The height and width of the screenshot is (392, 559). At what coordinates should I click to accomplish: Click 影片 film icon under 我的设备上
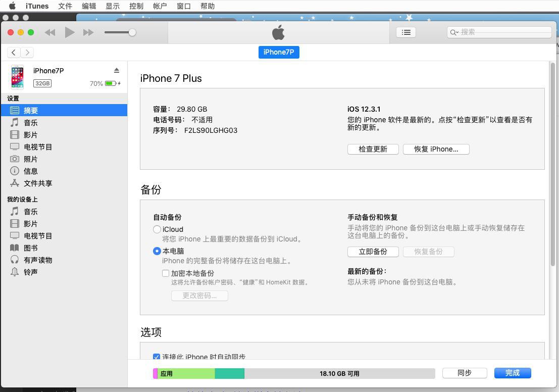tap(15, 223)
